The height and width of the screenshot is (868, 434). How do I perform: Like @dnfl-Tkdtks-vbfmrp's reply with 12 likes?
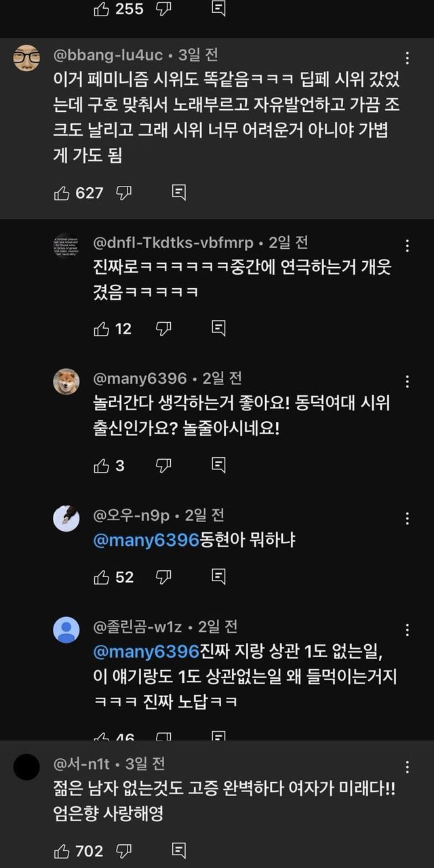tap(102, 329)
